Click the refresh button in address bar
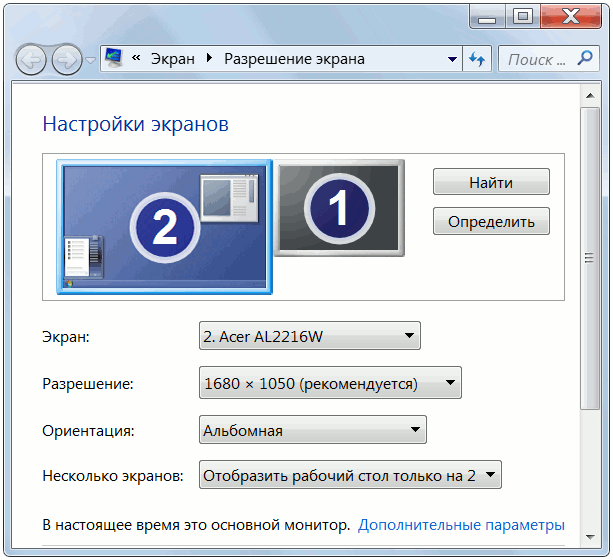613x560 pixels. pos(477,59)
